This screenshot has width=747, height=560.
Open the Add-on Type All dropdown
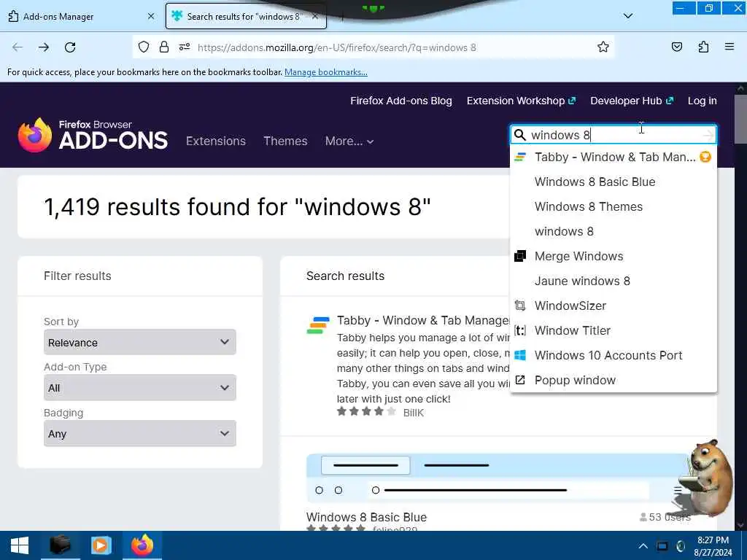click(140, 388)
